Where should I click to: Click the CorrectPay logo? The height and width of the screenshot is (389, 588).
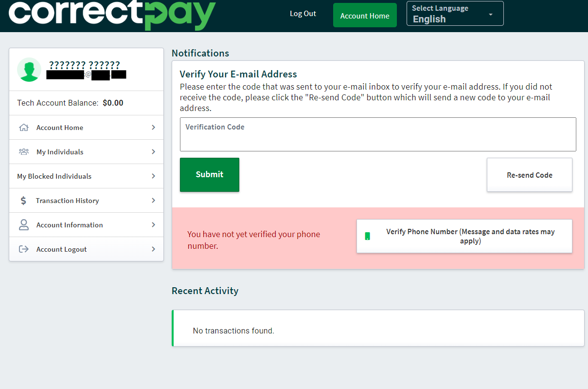click(112, 15)
